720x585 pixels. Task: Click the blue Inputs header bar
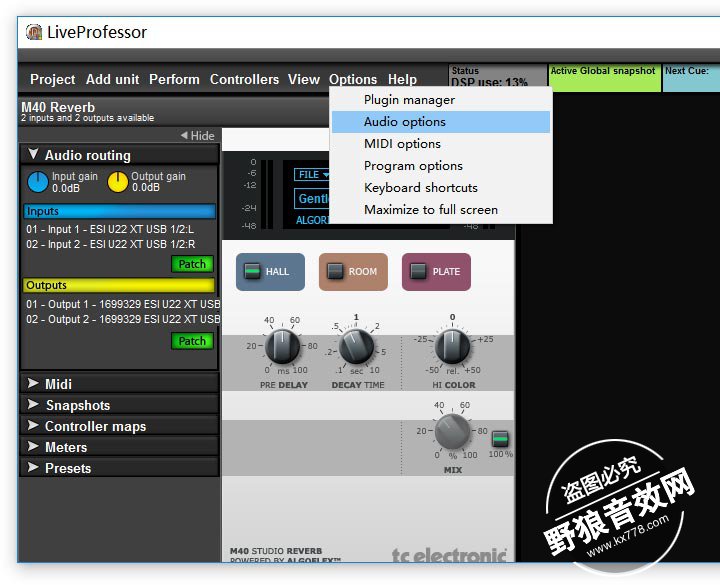click(x=119, y=211)
